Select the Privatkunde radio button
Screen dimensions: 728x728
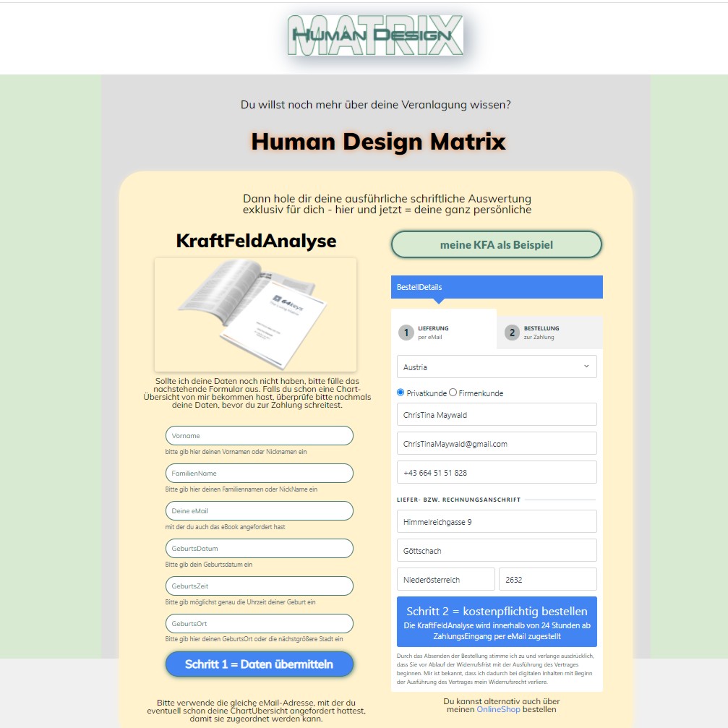coord(401,393)
